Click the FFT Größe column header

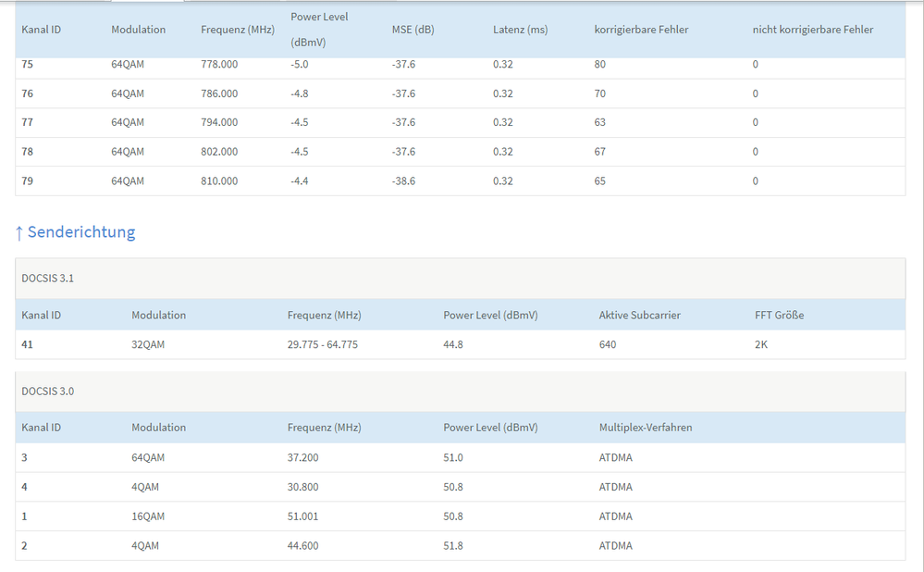tap(779, 316)
